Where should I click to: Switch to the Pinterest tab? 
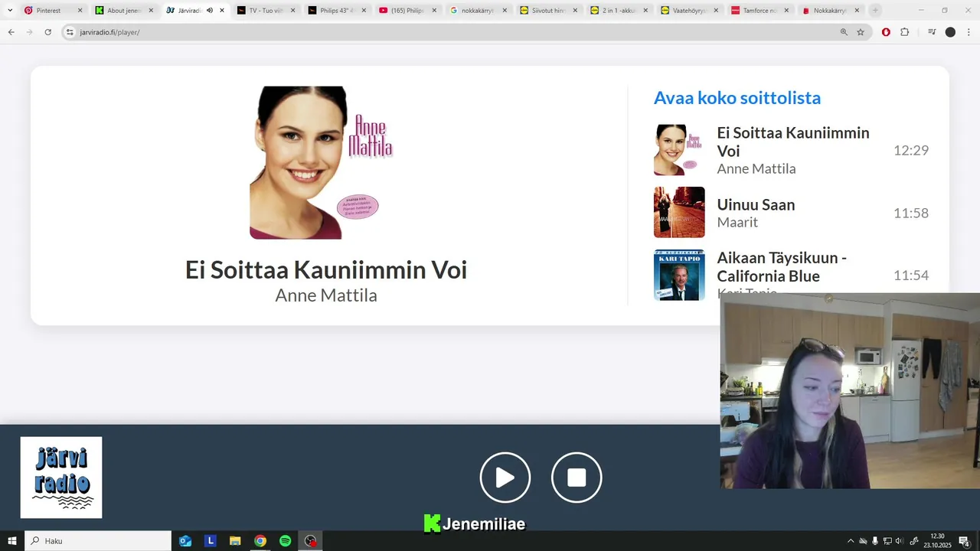pos(52,11)
